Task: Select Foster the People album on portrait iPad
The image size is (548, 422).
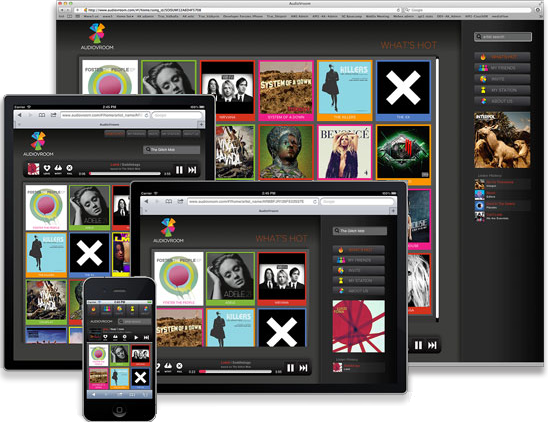Action: point(46,208)
